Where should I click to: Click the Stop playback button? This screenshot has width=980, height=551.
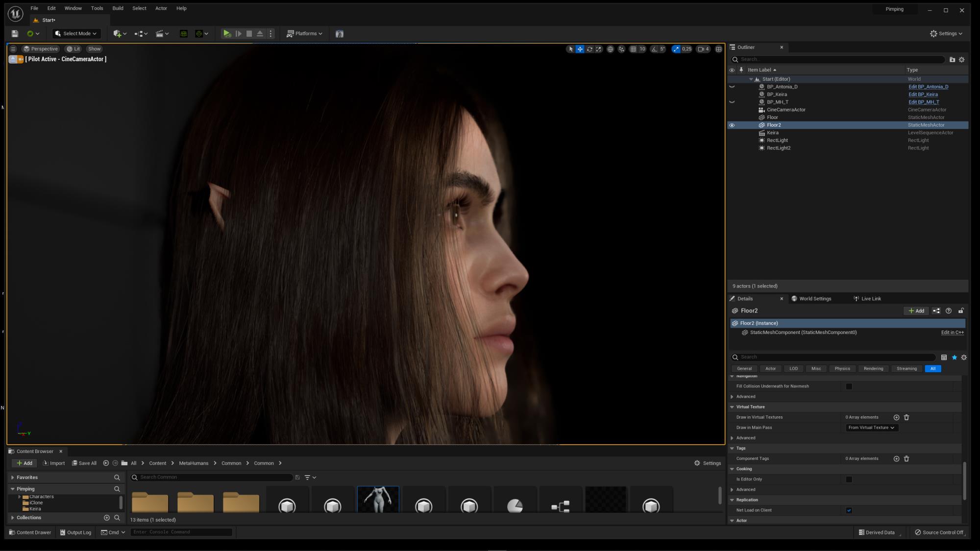[x=249, y=34]
